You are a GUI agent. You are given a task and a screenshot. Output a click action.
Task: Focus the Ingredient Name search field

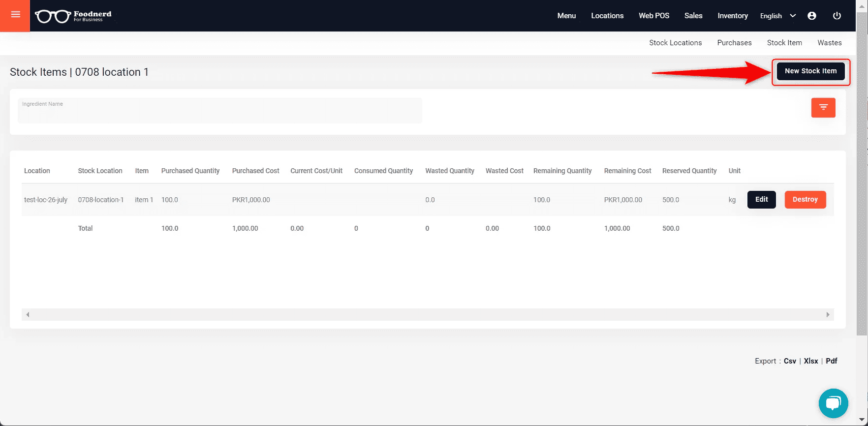coord(220,111)
